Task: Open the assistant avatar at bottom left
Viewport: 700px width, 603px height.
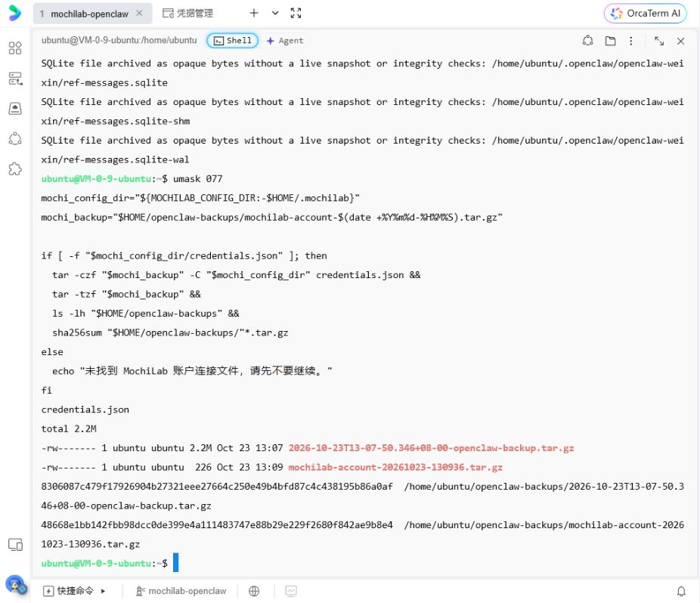Action: (16, 584)
